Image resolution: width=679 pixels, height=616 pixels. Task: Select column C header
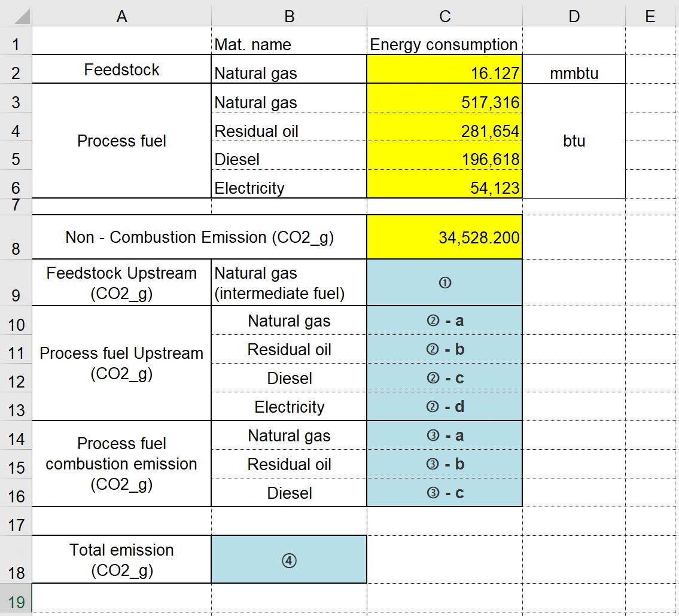[444, 16]
